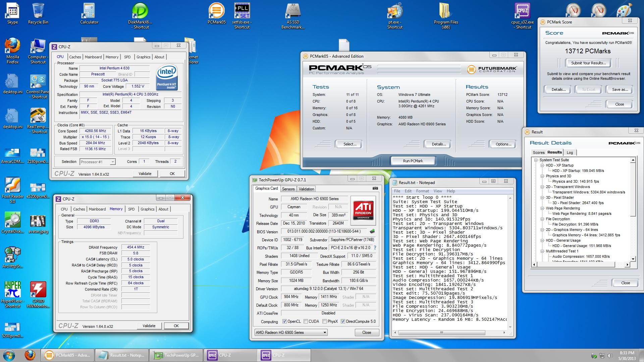
Task: Open setfsb.exe shortcut icon
Action: click(242, 16)
